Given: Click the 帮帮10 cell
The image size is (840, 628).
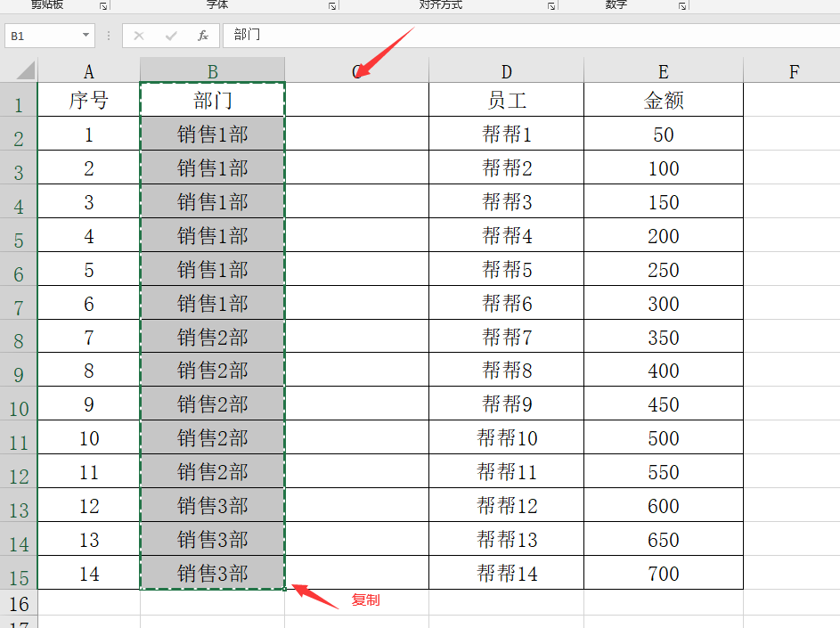Looking at the screenshot, I should (506, 437).
